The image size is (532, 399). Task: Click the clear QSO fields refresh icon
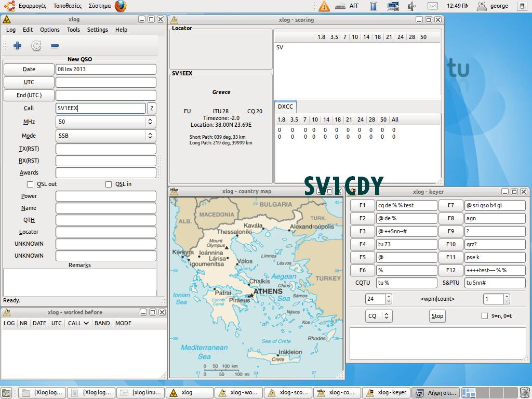[35, 46]
